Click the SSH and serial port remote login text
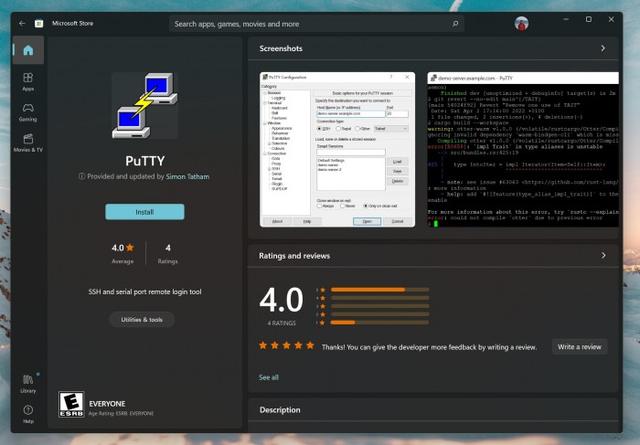640x445 pixels. click(145, 292)
